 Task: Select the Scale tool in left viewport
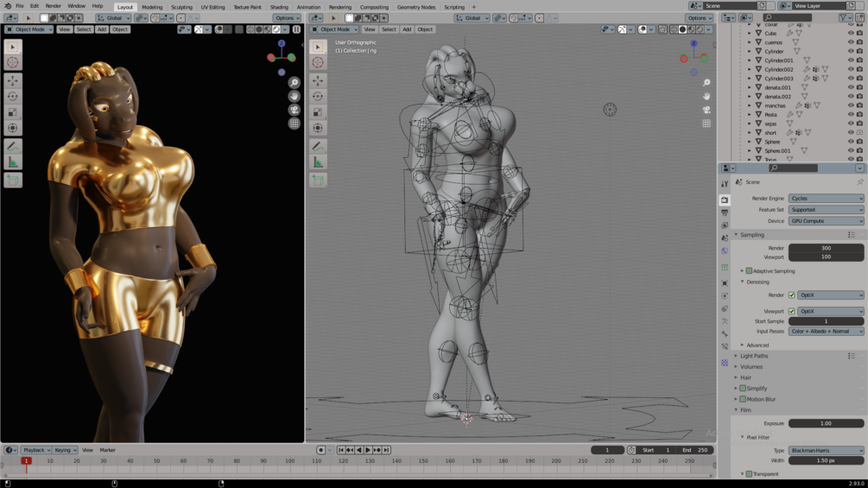(x=13, y=112)
